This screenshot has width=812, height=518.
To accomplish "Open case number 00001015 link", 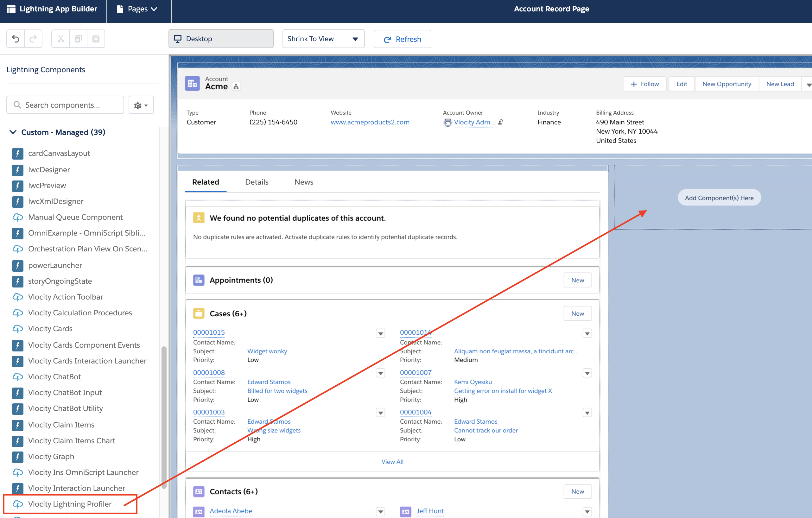I will pyautogui.click(x=209, y=332).
